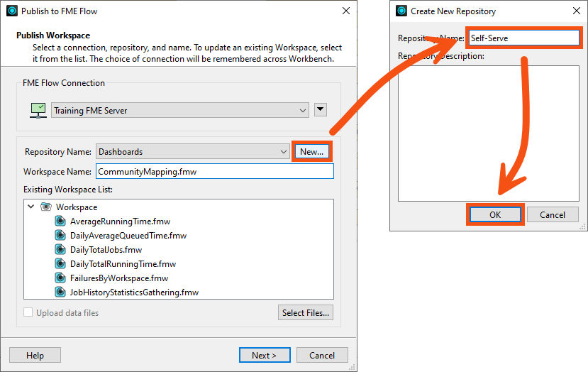Click the FME connection computer icon

coord(38,110)
